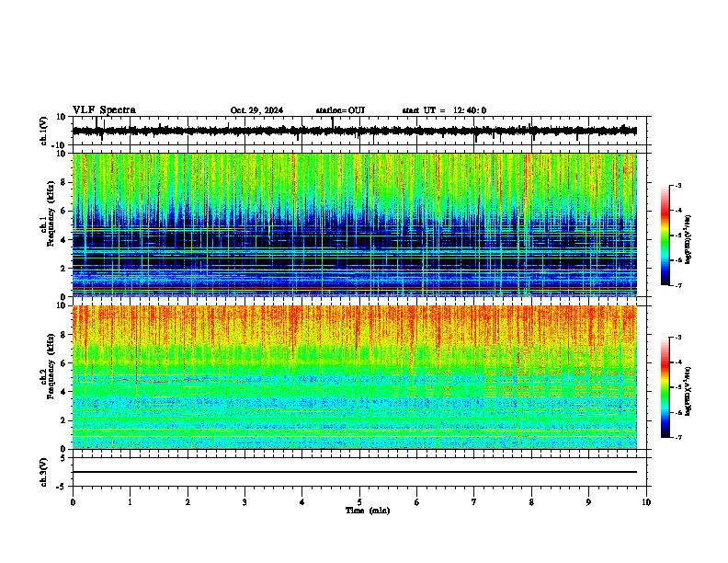The image size is (728, 563).
Task: Click the "-7" label on ch.1 color scale
Action: point(678,285)
